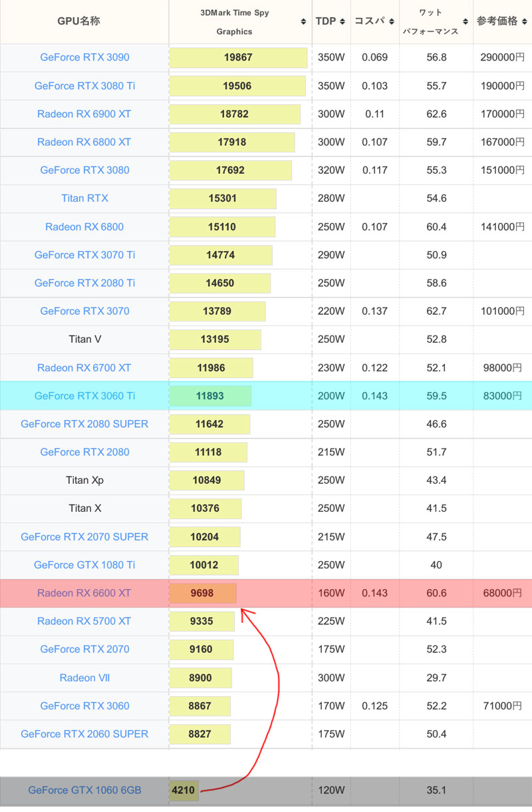Click the 15301 score bar
Screen dimensions: 532x812
223,198
